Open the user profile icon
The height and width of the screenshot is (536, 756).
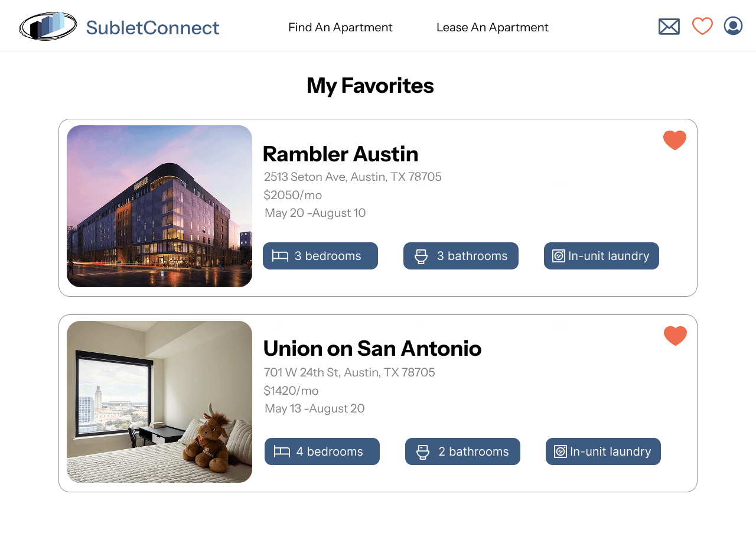733,26
